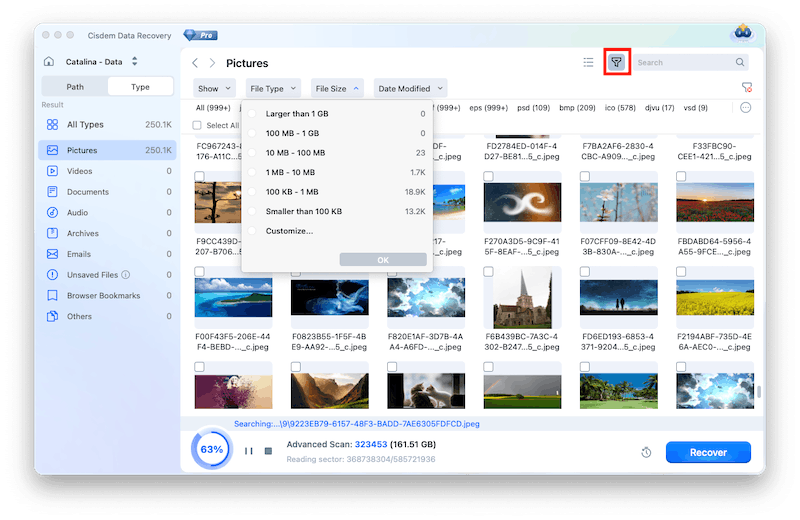Select All Types category
This screenshot has width=800, height=520.
(107, 125)
